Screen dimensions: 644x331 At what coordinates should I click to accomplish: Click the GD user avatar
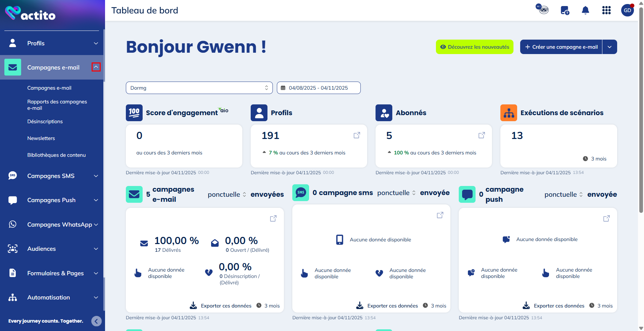pyautogui.click(x=627, y=10)
